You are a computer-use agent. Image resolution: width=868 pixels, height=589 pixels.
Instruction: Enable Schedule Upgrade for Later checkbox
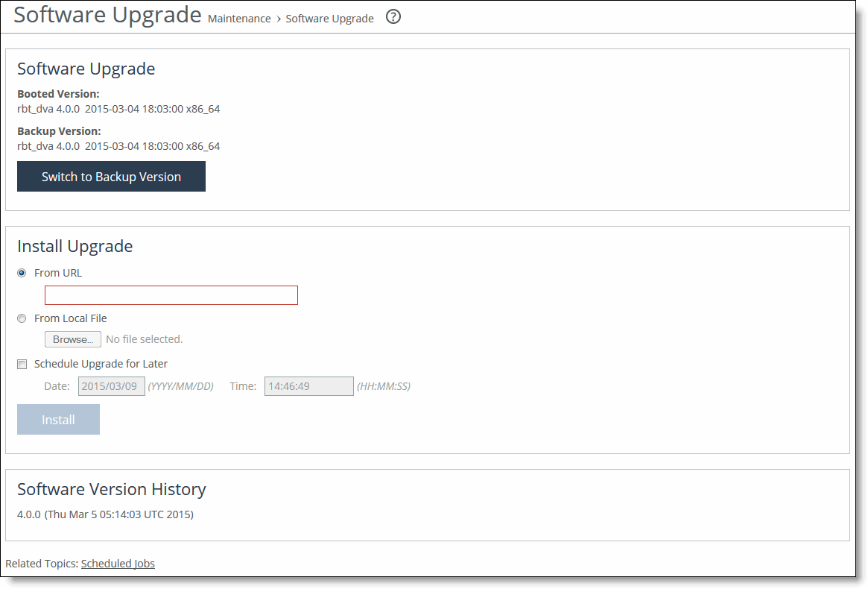tap(22, 364)
